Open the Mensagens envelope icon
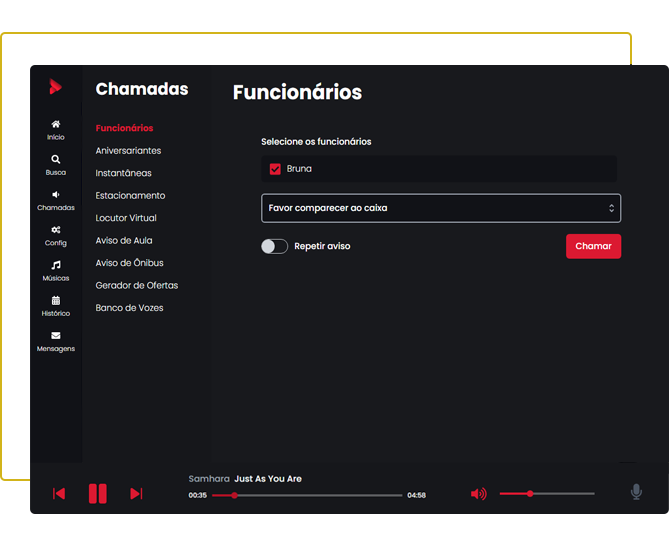The width and height of the screenshot is (669, 560). tap(56, 336)
